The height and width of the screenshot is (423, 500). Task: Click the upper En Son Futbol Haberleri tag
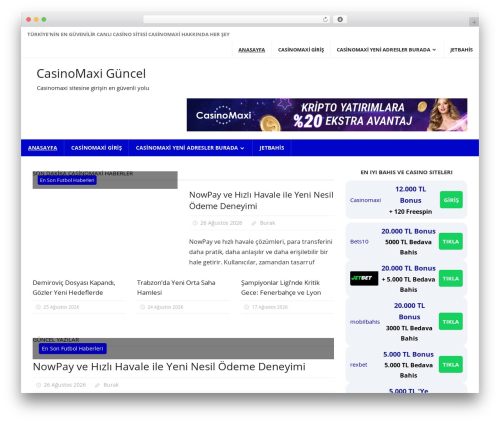coord(67,180)
